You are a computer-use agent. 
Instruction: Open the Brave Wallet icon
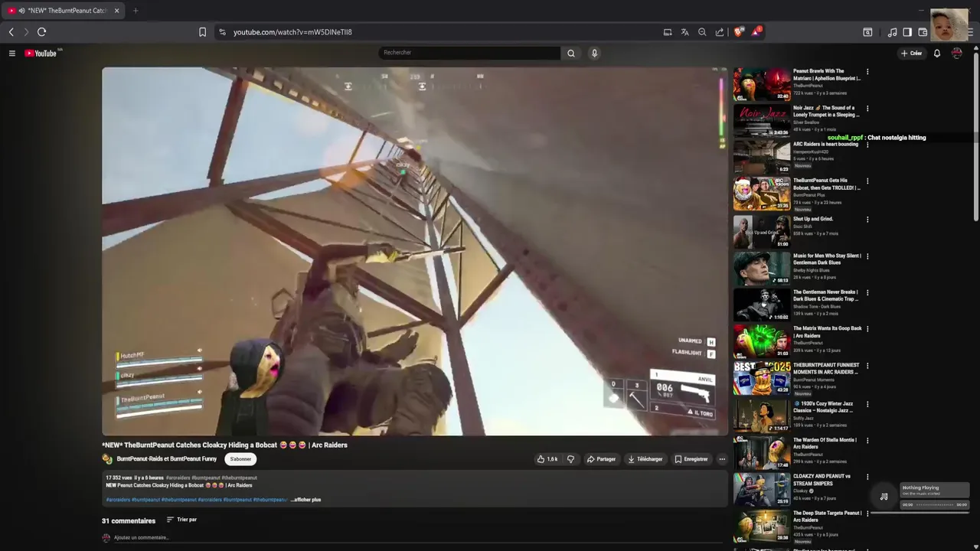[923, 32]
